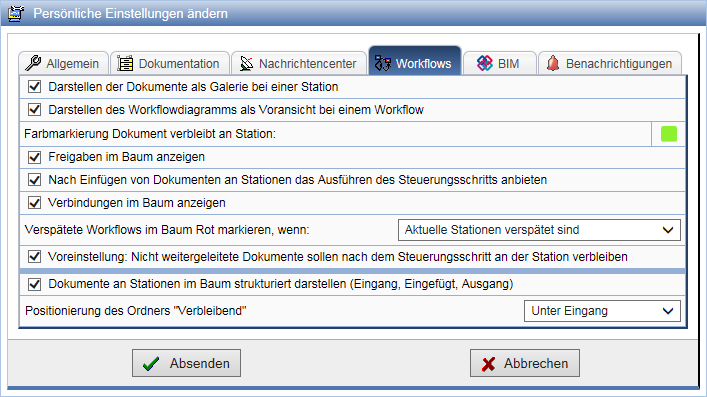This screenshot has width=707, height=397.
Task: Click the Benachrichtigungen bell icon
Action: 553,63
